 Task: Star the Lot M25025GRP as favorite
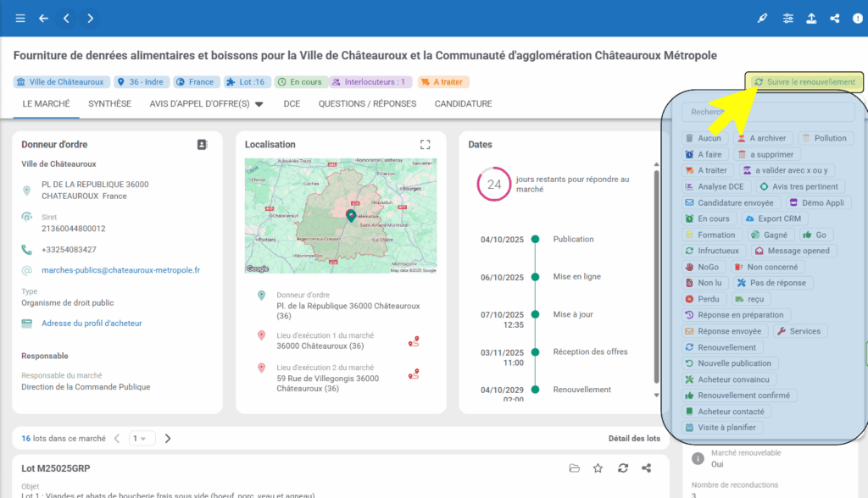pyautogui.click(x=598, y=468)
